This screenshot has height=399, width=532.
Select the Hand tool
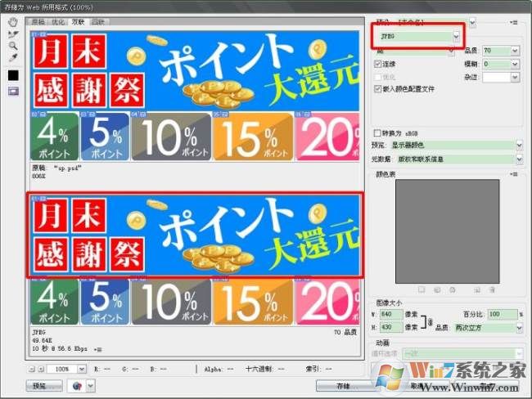pyautogui.click(x=13, y=23)
